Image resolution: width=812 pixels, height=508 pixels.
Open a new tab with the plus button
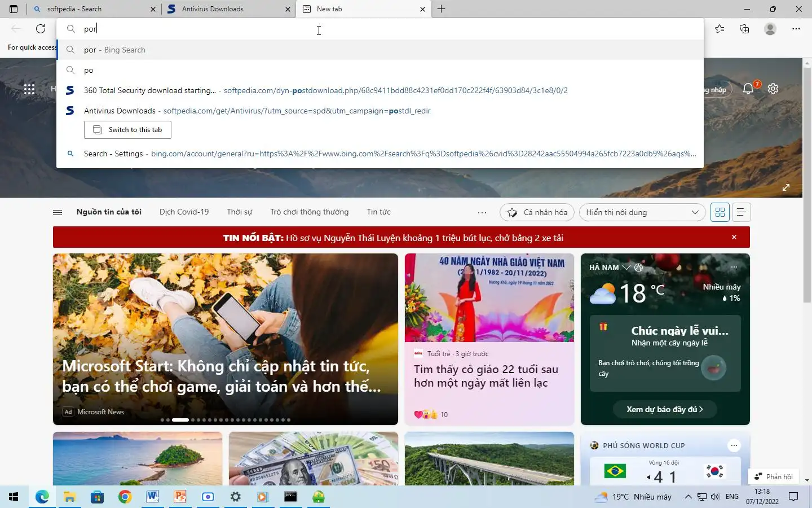point(441,9)
